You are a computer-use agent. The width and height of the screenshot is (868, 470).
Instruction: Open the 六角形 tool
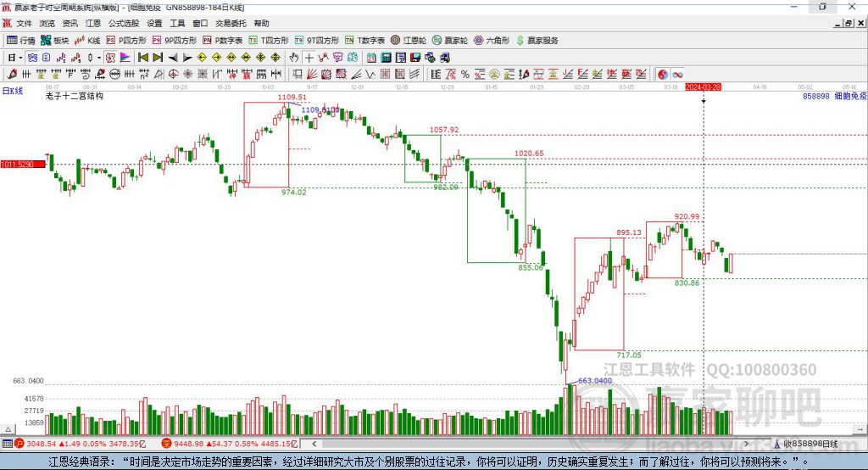tap(492, 41)
